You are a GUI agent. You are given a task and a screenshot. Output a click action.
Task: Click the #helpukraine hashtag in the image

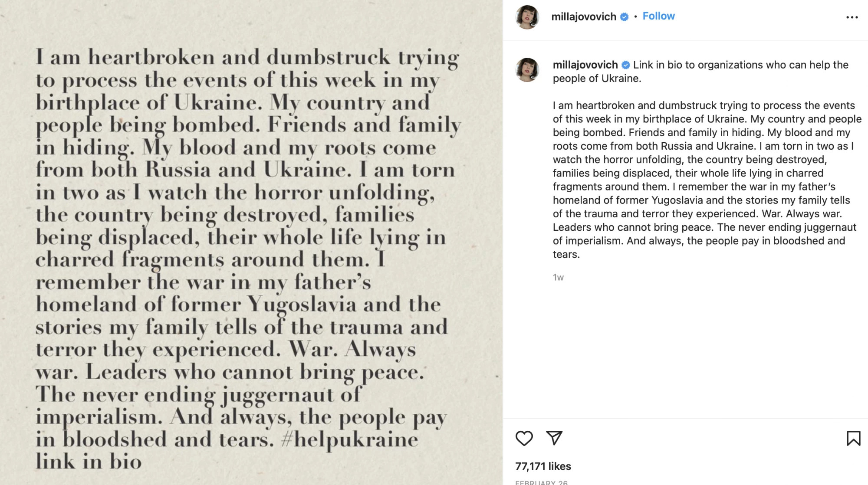[x=349, y=439]
